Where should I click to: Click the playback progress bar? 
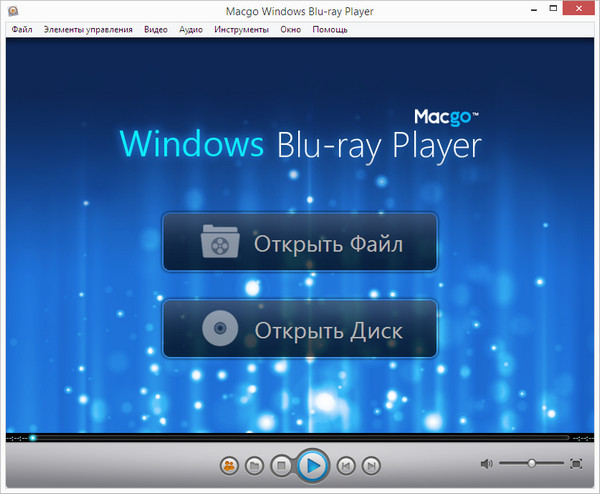click(x=300, y=438)
